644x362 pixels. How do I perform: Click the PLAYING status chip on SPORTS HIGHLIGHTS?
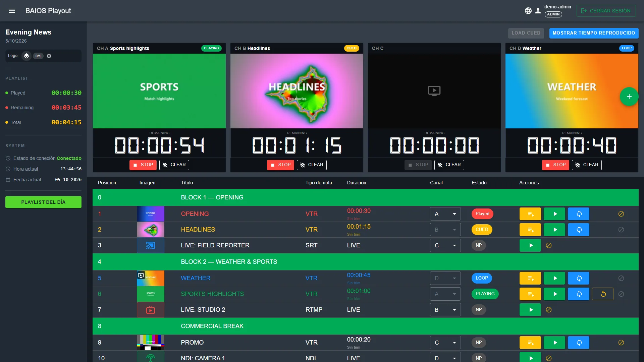tap(485, 294)
